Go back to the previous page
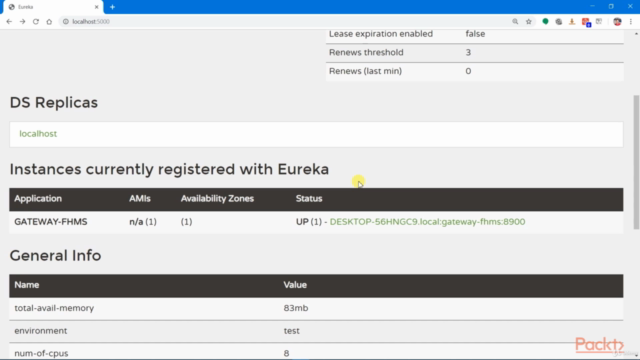Image resolution: width=640 pixels, height=360 pixels. click(x=9, y=22)
